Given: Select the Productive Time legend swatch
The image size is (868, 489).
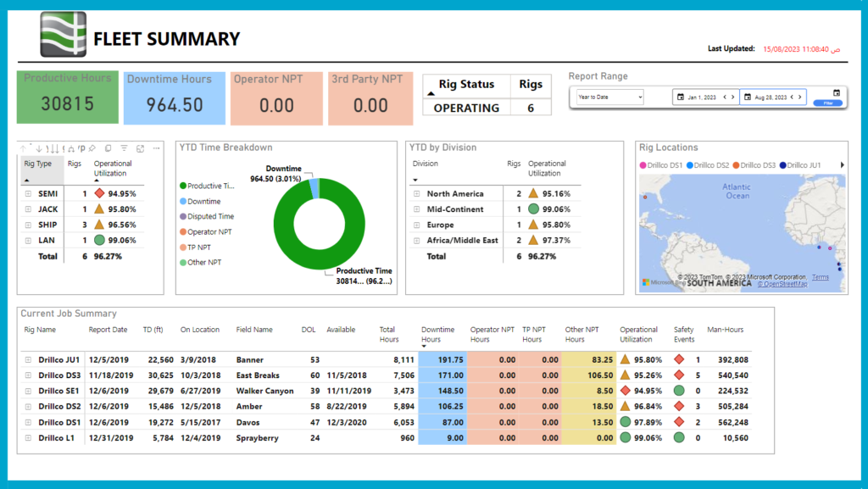Looking at the screenshot, I should [183, 186].
